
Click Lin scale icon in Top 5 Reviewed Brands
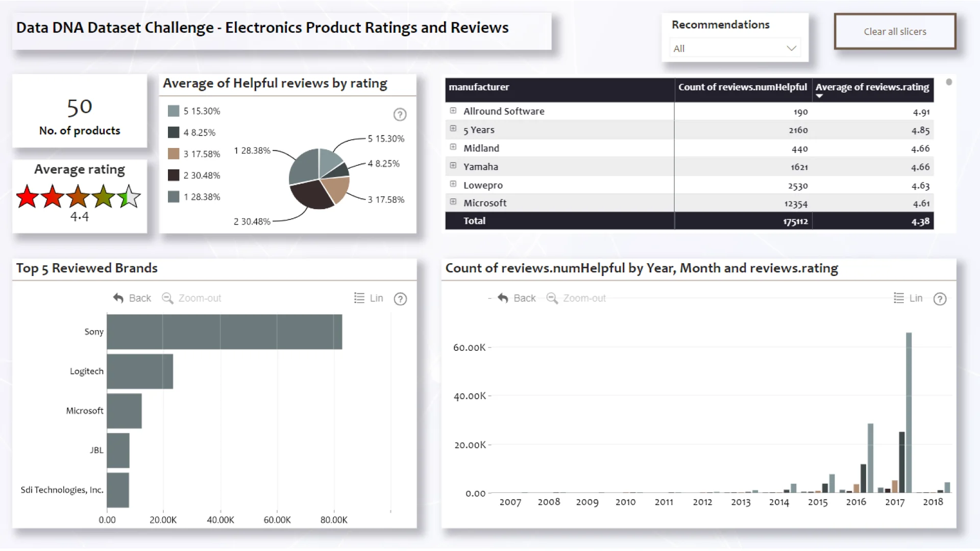pyautogui.click(x=359, y=298)
